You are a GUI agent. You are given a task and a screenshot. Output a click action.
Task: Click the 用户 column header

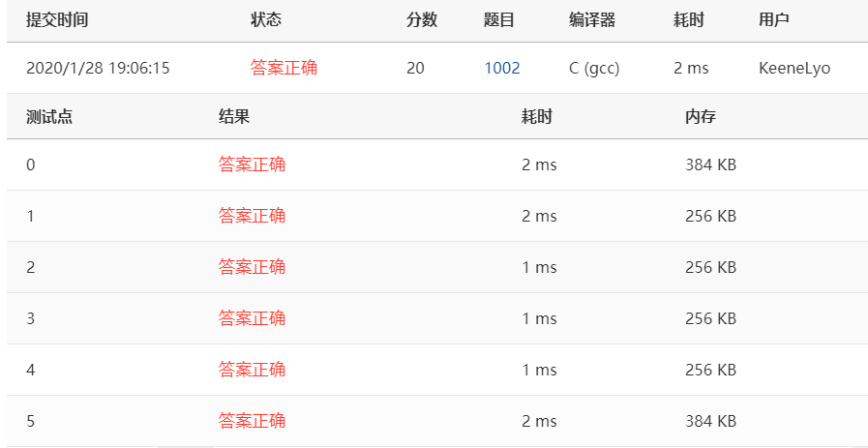tap(774, 20)
